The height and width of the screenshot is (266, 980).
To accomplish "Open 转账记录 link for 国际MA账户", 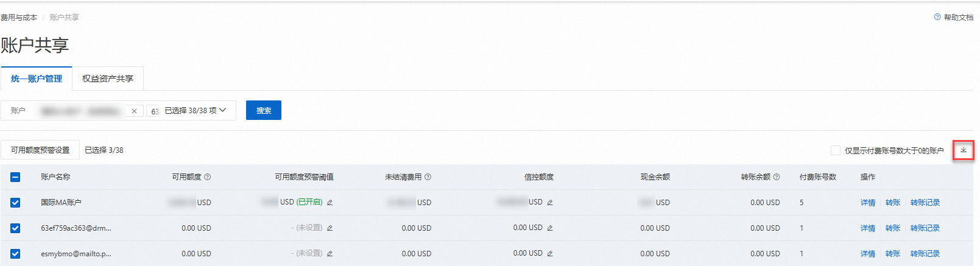I will click(x=925, y=203).
